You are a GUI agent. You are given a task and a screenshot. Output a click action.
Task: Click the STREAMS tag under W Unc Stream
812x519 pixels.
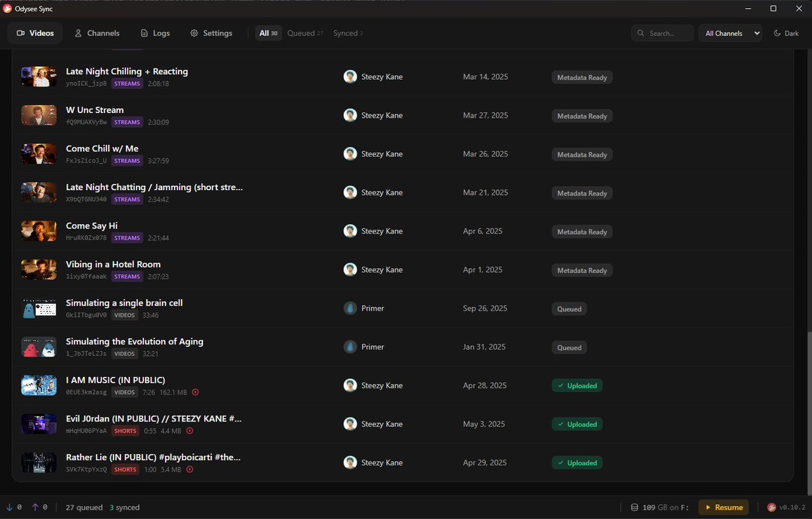pyautogui.click(x=127, y=122)
